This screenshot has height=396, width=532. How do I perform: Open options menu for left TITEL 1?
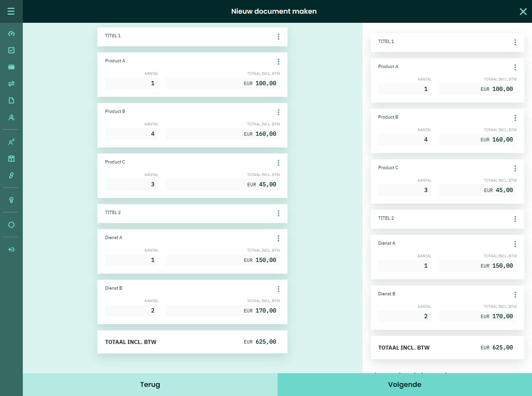pos(278,37)
